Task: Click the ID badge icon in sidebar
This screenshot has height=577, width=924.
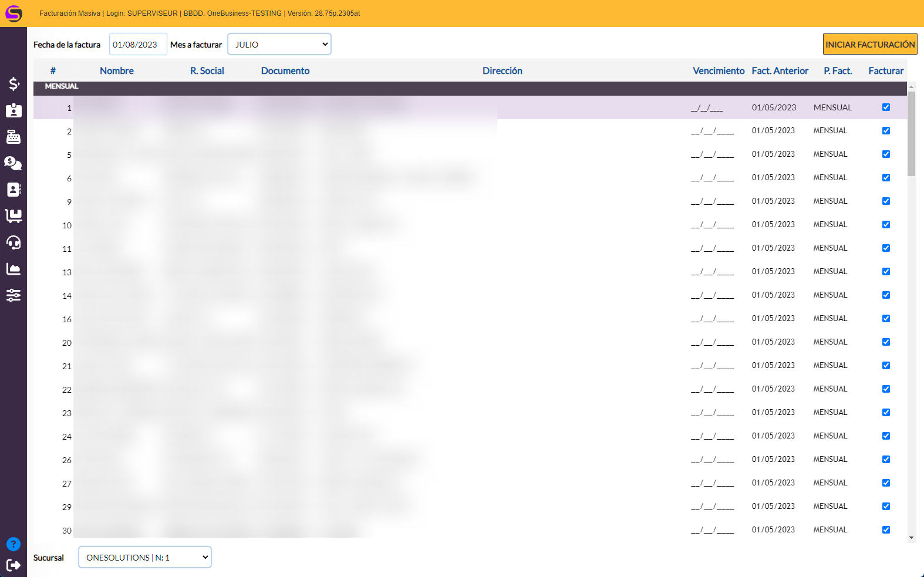Action: click(14, 110)
